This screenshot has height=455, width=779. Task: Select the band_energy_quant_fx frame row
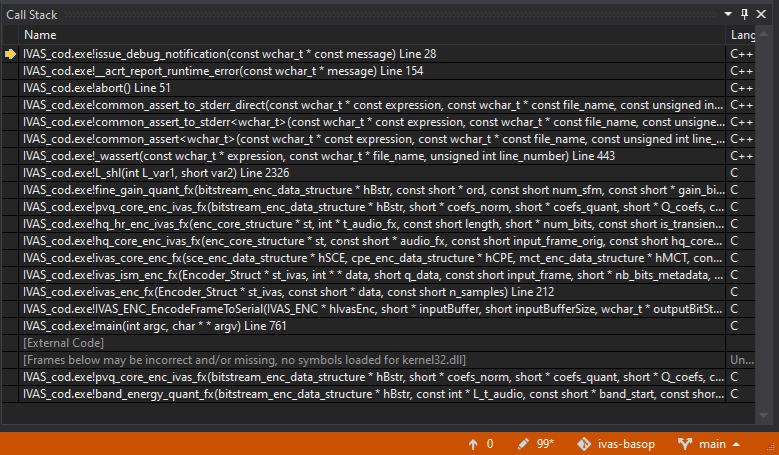pyautogui.click(x=370, y=394)
